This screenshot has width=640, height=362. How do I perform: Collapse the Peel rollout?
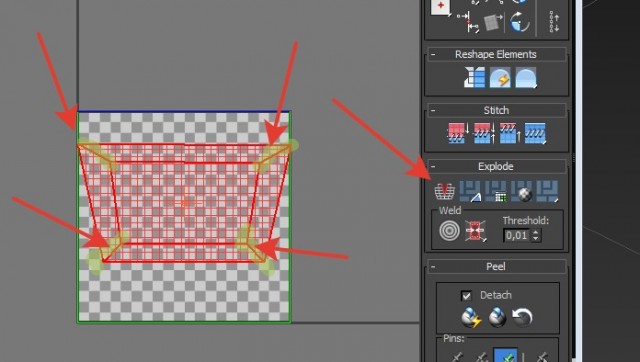click(433, 267)
